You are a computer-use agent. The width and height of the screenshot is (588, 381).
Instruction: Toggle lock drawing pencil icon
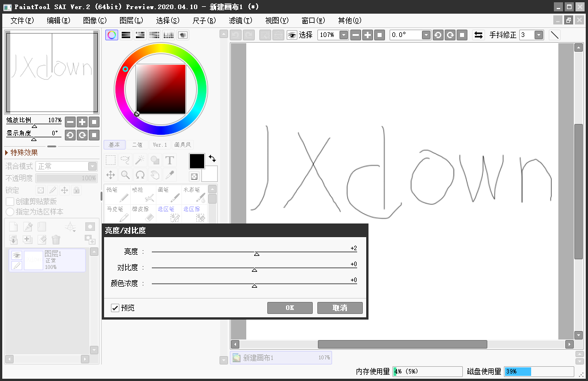coord(52,190)
